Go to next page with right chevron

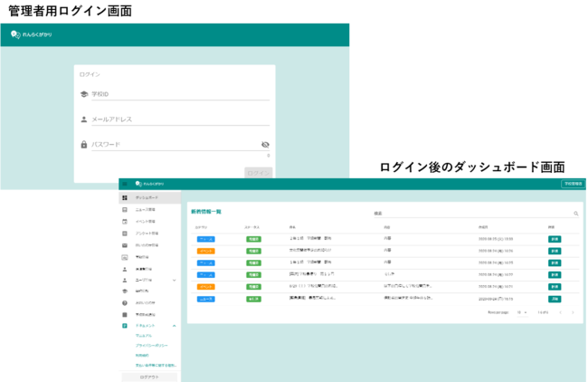[573, 312]
